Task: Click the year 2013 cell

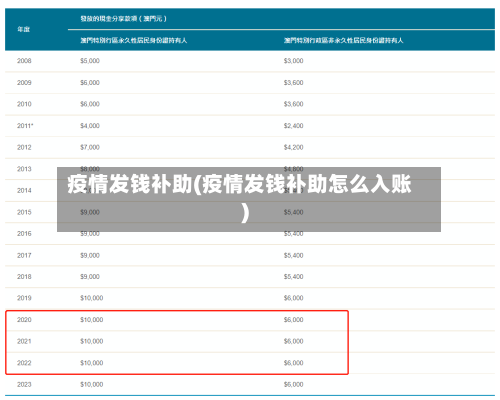Action: [x=24, y=169]
